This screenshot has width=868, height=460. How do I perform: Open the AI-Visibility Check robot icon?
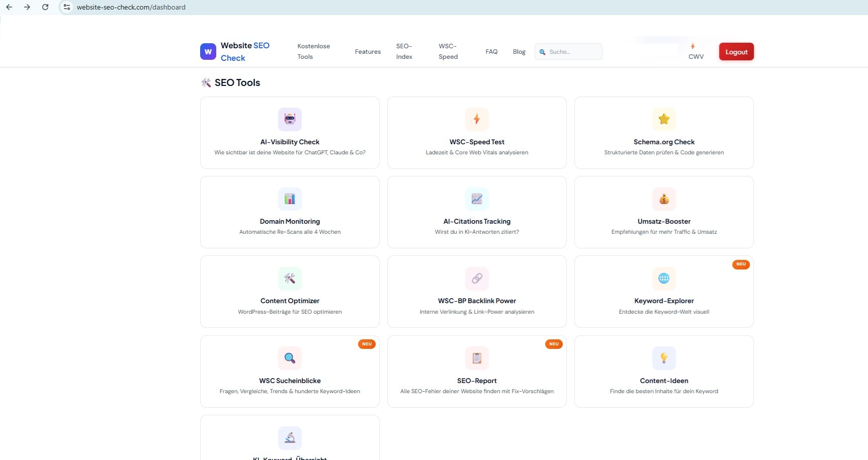(x=290, y=119)
